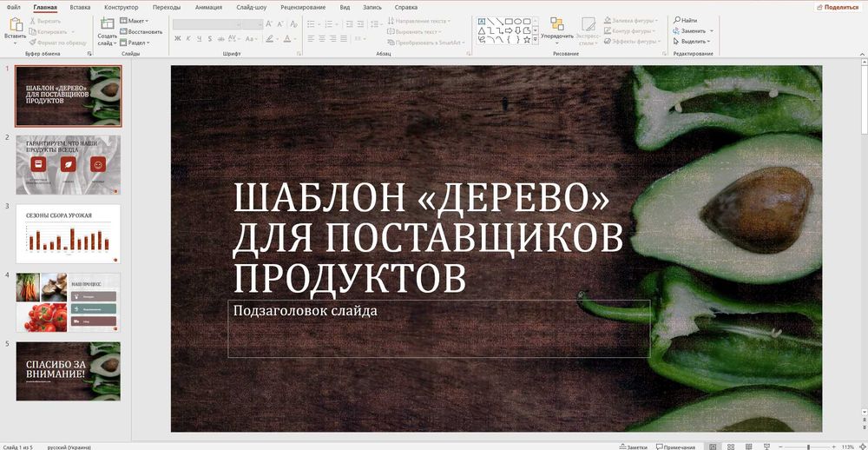The width and height of the screenshot is (868, 450).
Task: Click Эффекты фигуры shape effects button
Action: pyautogui.click(x=632, y=41)
